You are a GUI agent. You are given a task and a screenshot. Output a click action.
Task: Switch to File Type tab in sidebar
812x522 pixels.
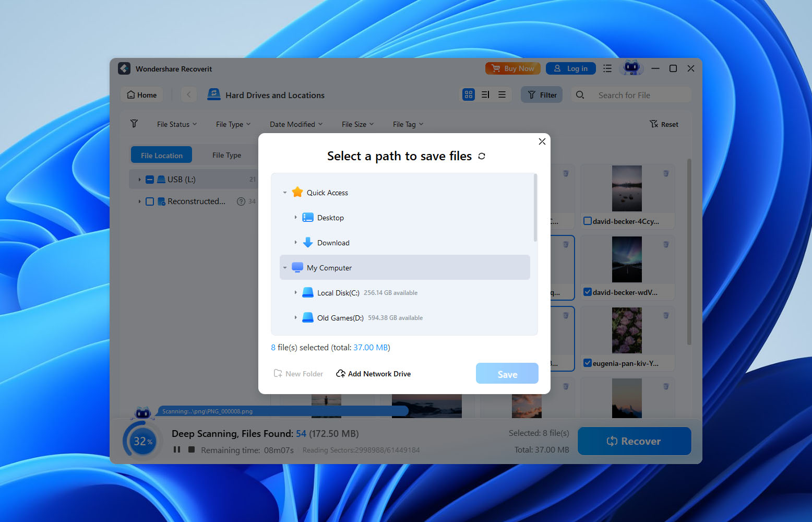(x=226, y=155)
